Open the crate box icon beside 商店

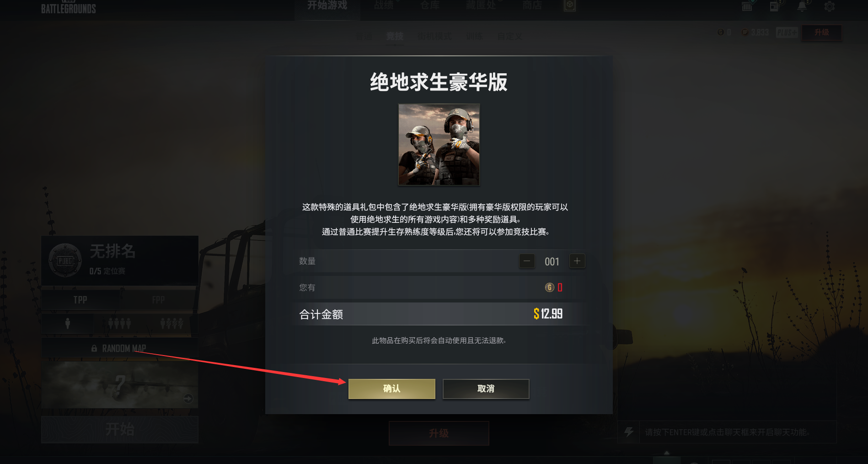point(569,5)
